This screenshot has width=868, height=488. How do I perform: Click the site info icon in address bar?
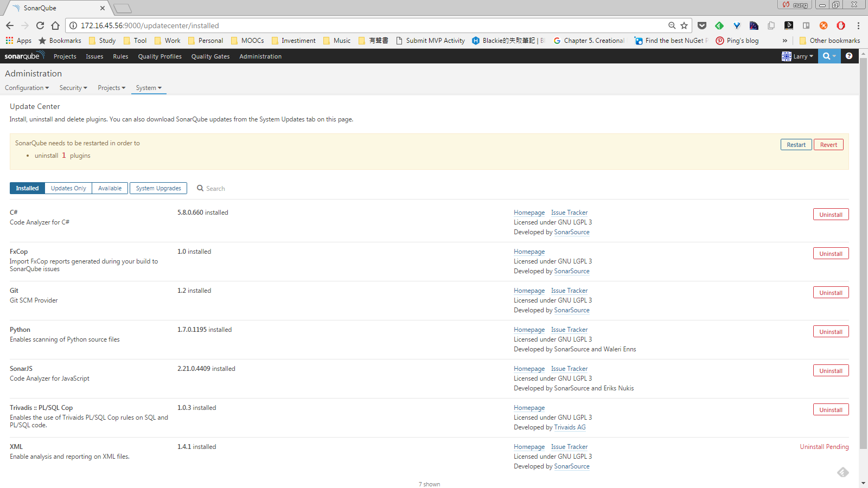(73, 25)
